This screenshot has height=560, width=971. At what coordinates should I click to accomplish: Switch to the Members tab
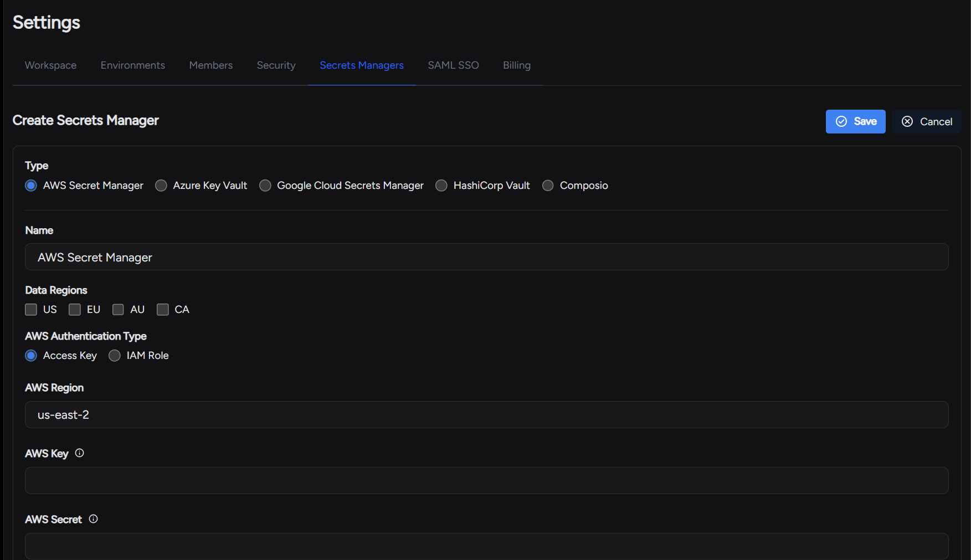coord(211,65)
